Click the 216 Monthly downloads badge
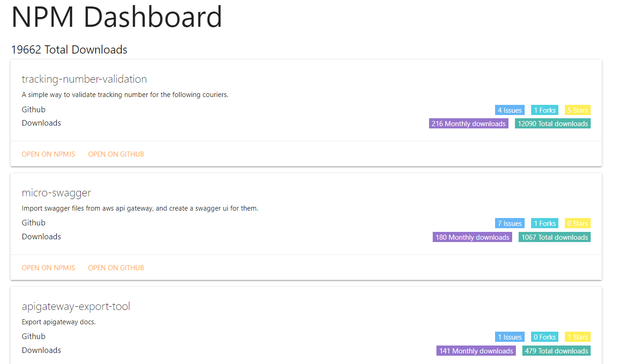The height and width of the screenshot is (364, 617). (x=468, y=123)
